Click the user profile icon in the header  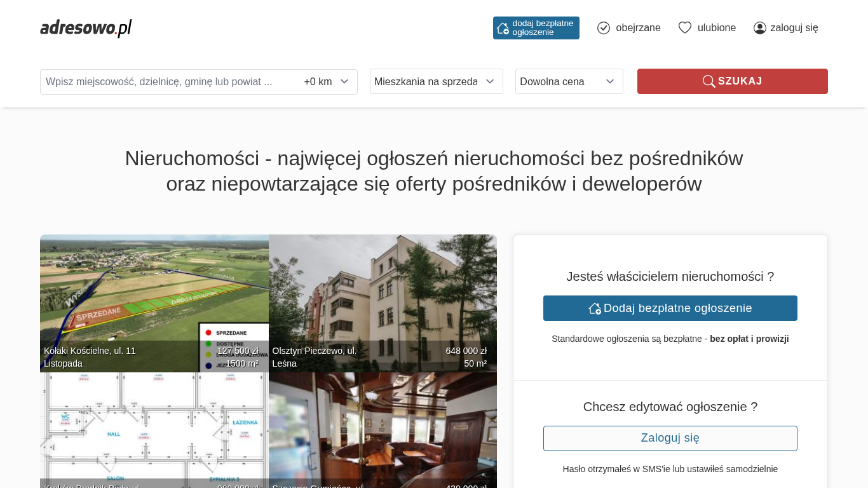pyautogui.click(x=760, y=28)
